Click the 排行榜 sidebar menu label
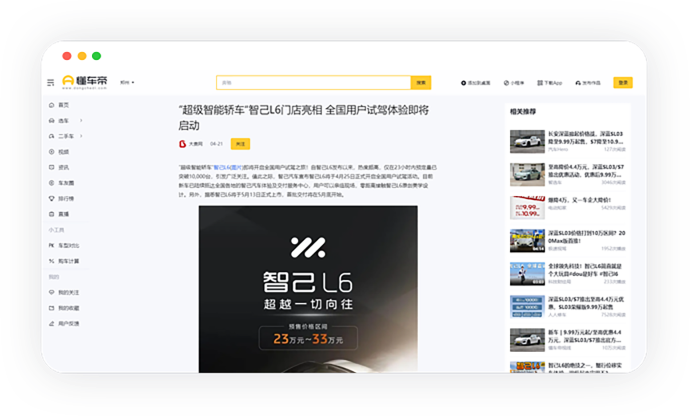Viewport: 690px width, 416px height. (66, 199)
